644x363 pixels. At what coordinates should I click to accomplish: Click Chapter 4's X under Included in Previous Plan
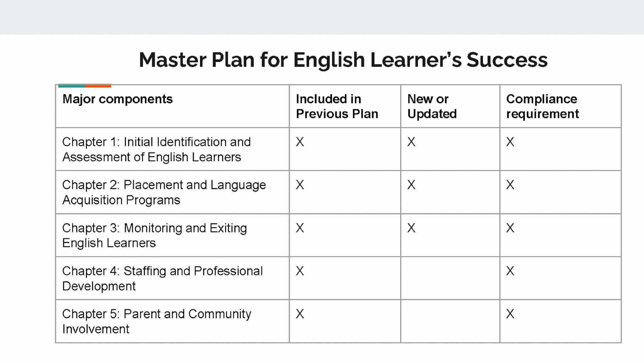(x=300, y=271)
